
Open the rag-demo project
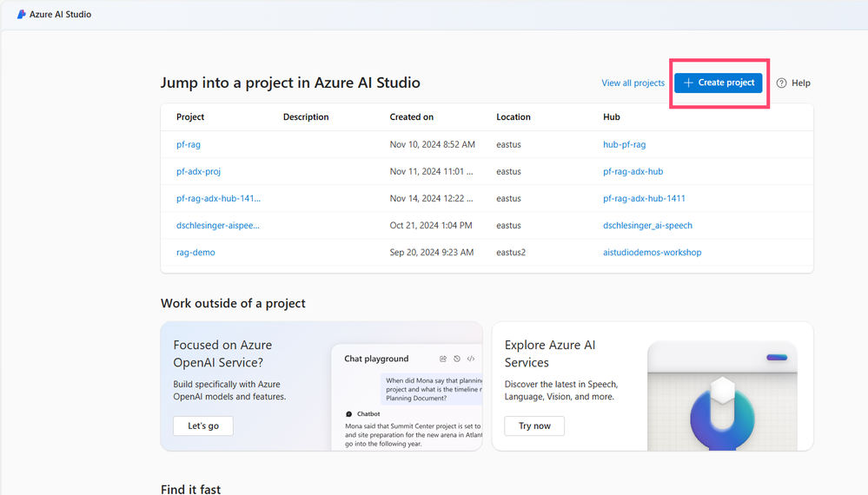[195, 252]
